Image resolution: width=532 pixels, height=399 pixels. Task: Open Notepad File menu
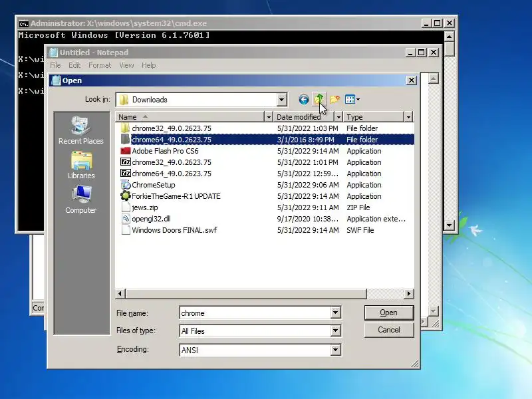pyautogui.click(x=55, y=65)
